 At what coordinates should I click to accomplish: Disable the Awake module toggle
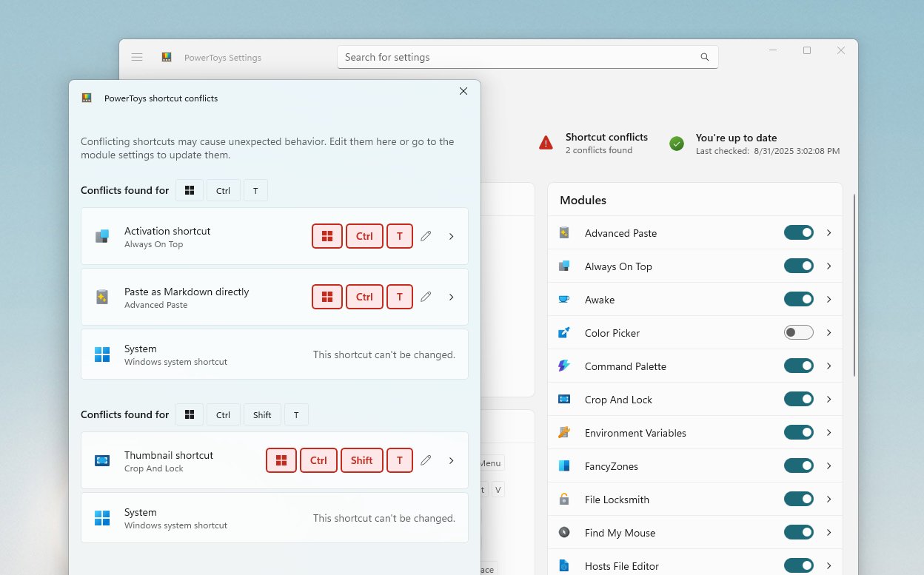tap(798, 300)
